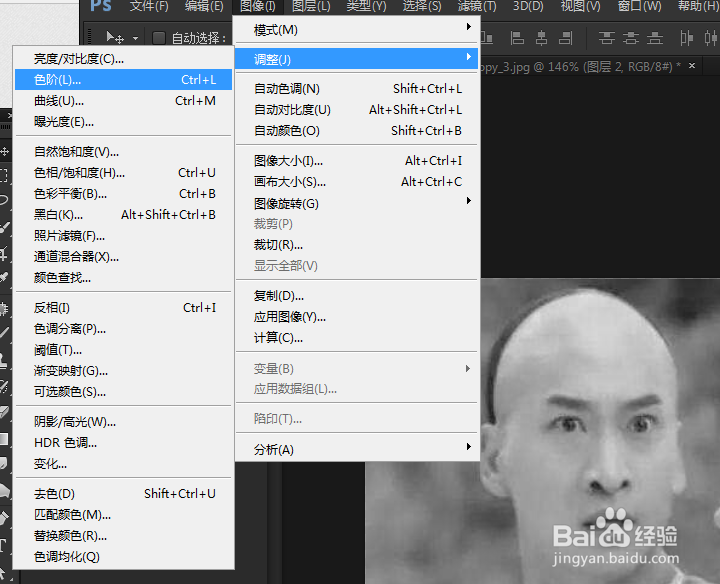Click the Align right edges icon
The height and width of the screenshot is (584, 720).
pyautogui.click(x=566, y=38)
